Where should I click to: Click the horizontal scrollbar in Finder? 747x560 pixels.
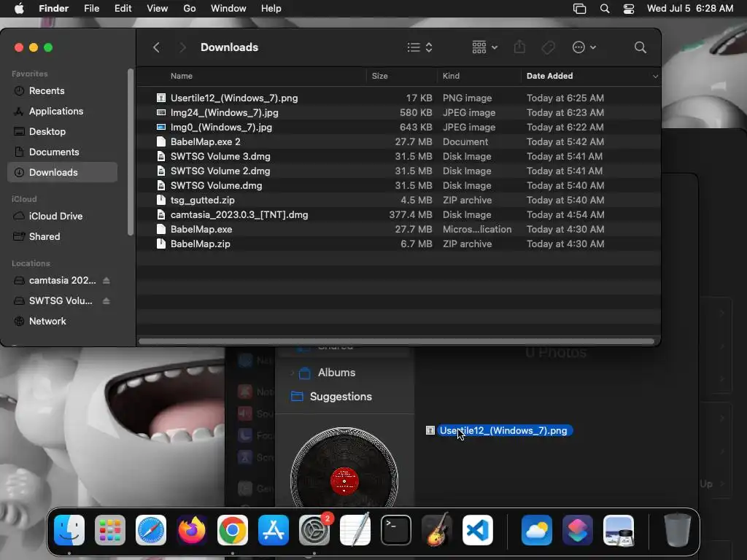[x=396, y=341]
